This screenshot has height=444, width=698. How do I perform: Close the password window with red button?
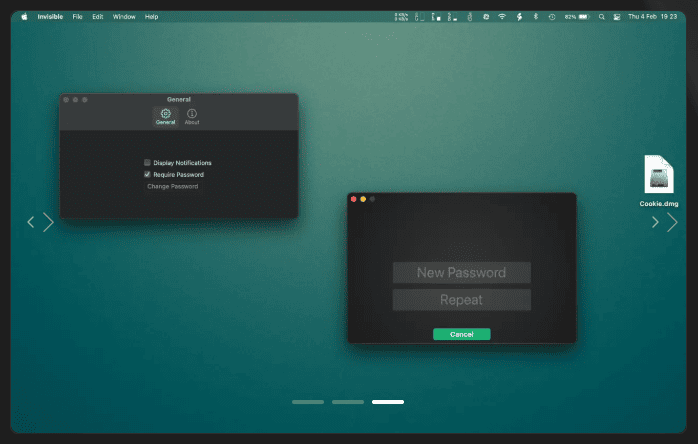[x=353, y=199]
